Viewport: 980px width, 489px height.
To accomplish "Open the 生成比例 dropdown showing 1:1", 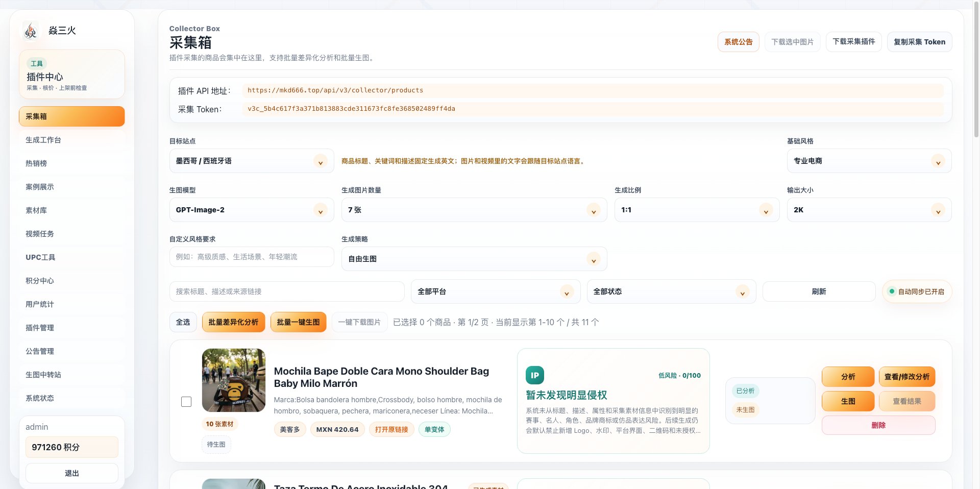I will pyautogui.click(x=697, y=210).
